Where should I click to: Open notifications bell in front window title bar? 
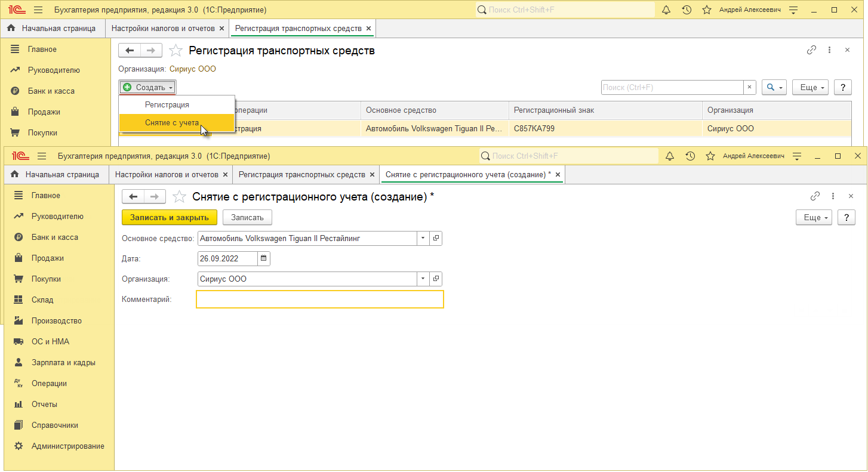(x=670, y=156)
